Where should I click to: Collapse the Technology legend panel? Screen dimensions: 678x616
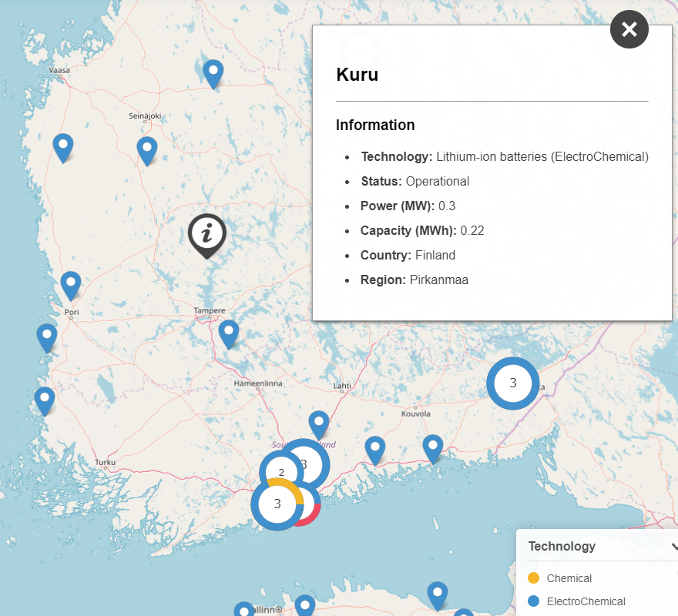[x=673, y=547]
